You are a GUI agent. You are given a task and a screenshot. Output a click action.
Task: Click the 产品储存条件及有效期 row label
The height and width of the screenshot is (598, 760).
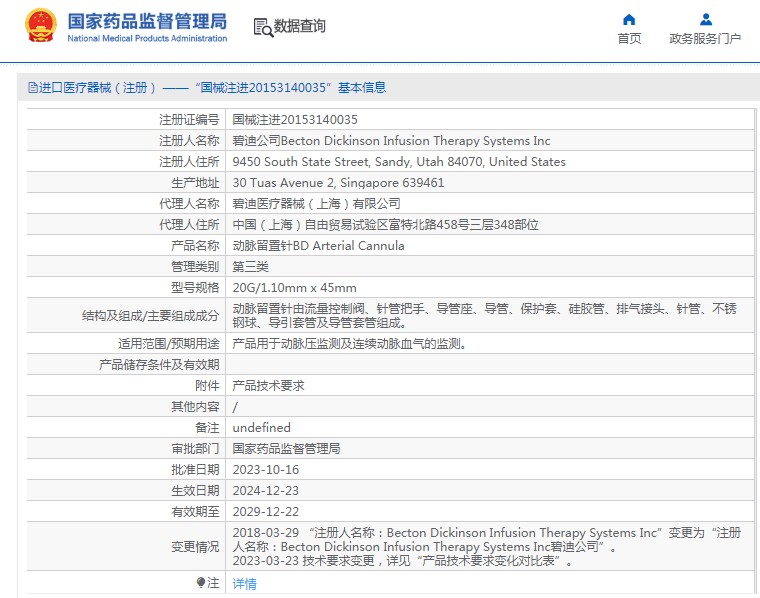click(159, 364)
